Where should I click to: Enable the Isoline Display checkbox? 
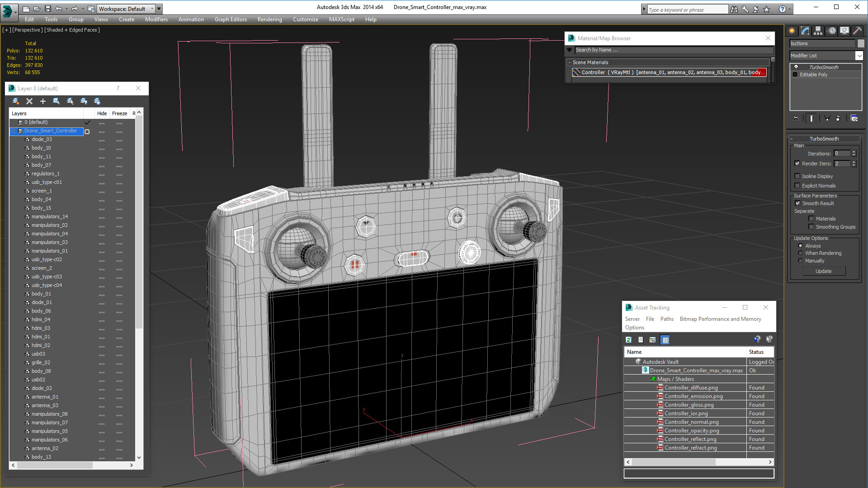(x=797, y=176)
